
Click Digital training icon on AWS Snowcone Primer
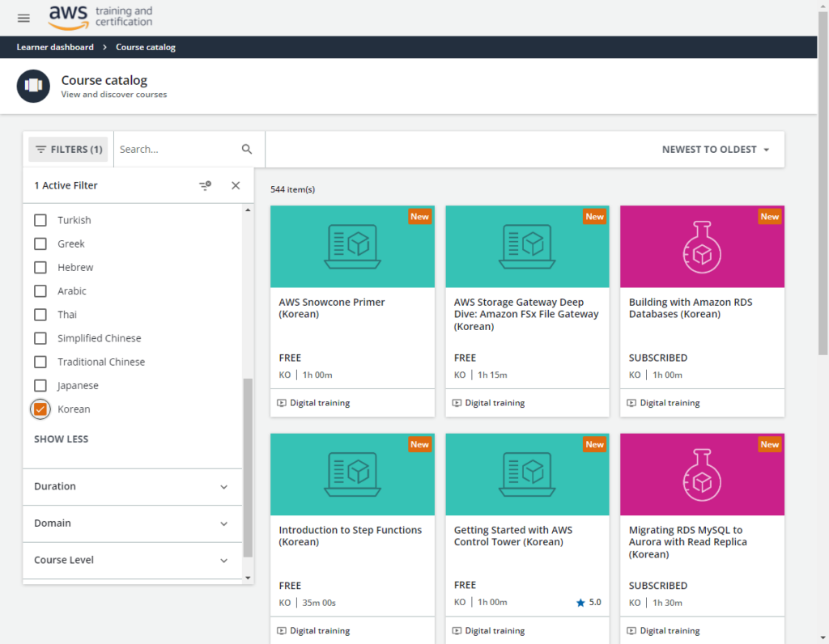tap(282, 403)
